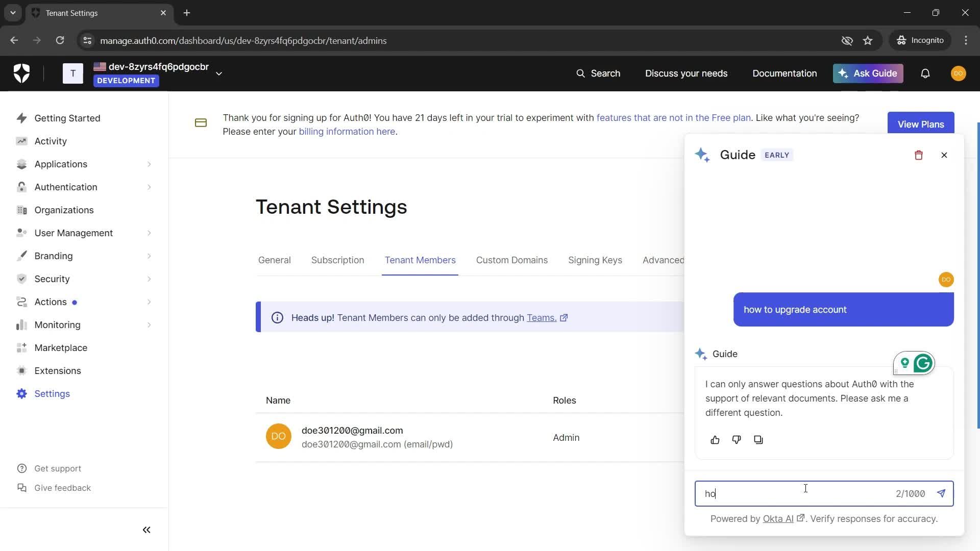
Task: Click the View Plans button
Action: pyautogui.click(x=920, y=124)
